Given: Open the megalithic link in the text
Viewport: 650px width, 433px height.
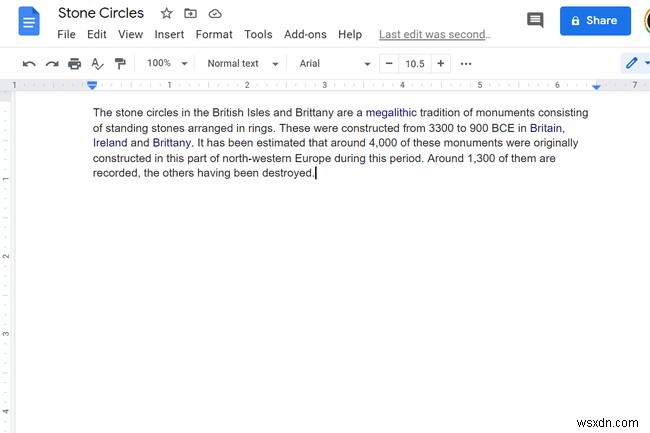Looking at the screenshot, I should pos(391,113).
